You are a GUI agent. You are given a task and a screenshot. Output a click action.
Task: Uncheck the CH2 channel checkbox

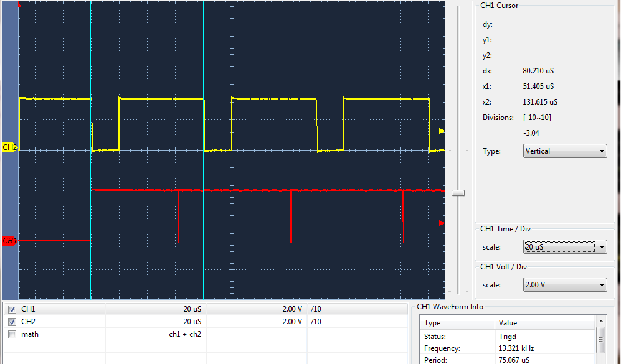point(12,322)
